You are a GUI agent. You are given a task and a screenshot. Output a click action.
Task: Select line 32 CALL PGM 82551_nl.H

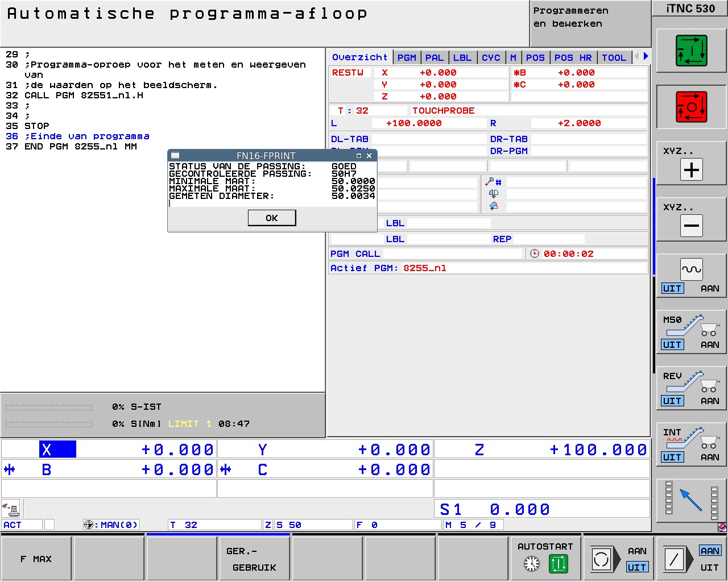[x=84, y=95]
